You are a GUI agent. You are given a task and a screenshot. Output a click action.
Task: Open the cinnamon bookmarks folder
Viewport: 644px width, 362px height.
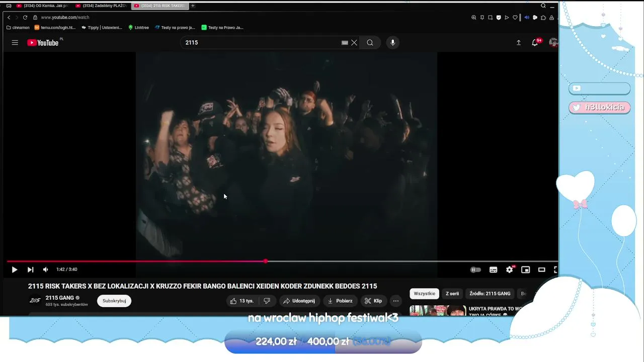point(18,28)
